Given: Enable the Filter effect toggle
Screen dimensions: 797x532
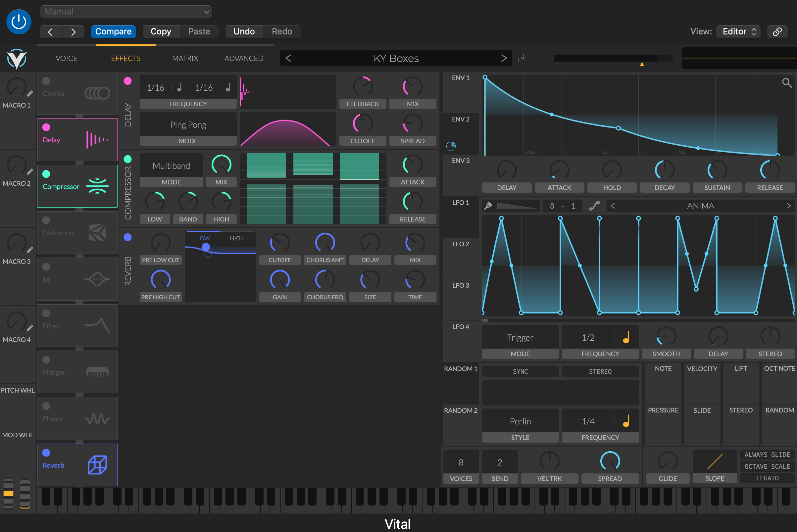Looking at the screenshot, I should coord(46,313).
